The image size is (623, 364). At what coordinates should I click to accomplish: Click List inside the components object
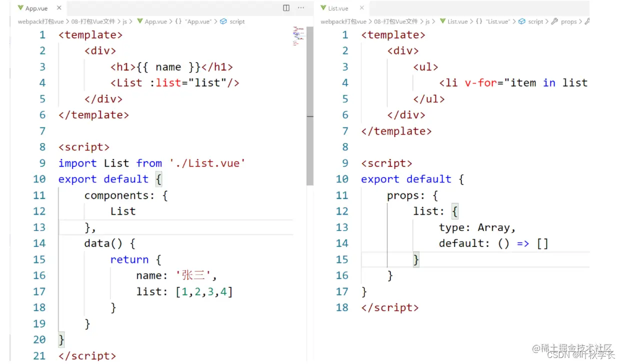pos(123,211)
